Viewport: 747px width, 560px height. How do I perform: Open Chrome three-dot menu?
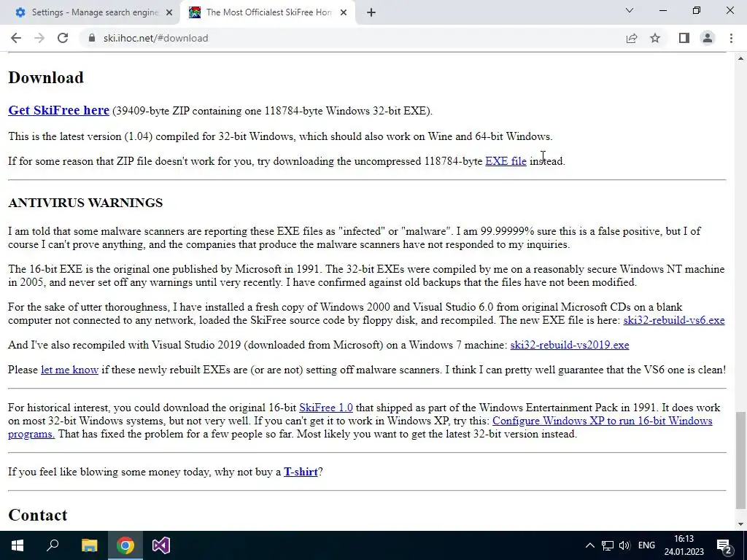point(731,38)
